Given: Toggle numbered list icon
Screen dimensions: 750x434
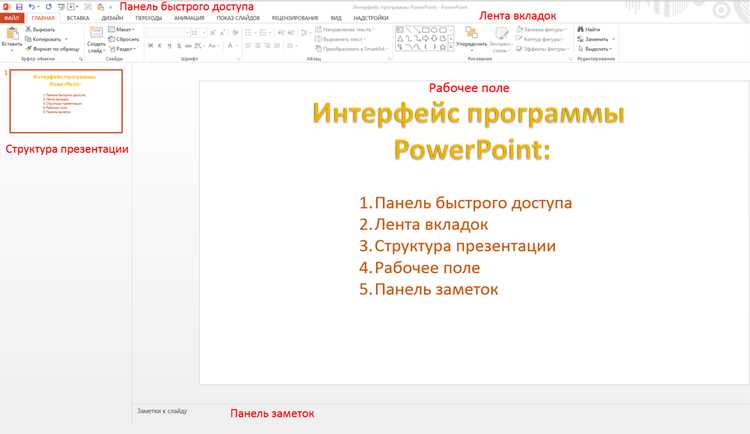Looking at the screenshot, I should [263, 33].
